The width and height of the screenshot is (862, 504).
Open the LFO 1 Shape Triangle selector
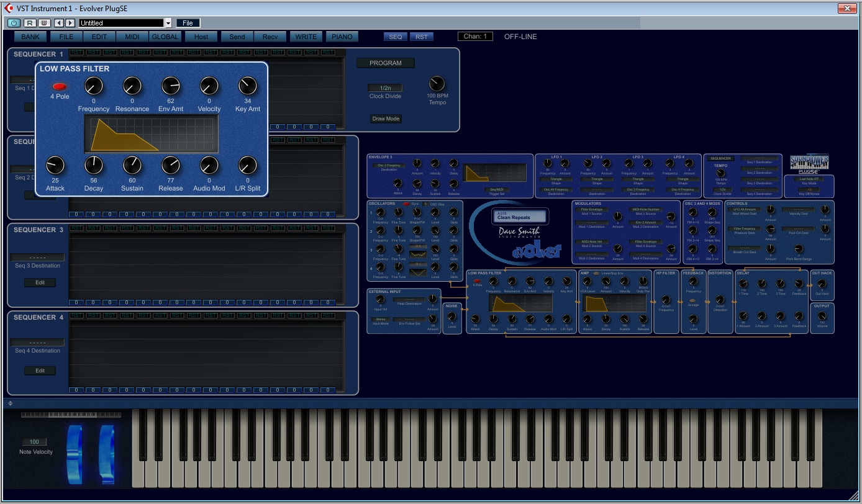(x=556, y=179)
